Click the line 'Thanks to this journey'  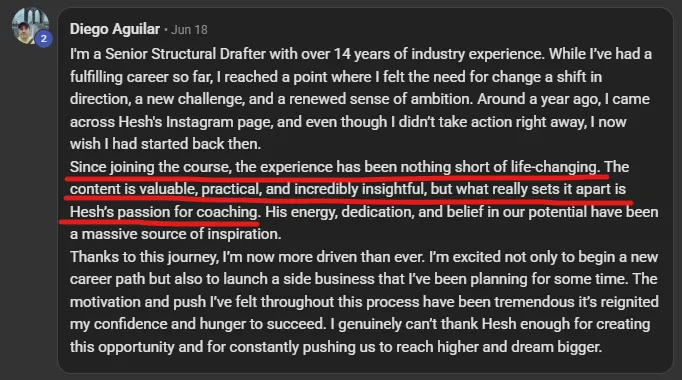144,257
